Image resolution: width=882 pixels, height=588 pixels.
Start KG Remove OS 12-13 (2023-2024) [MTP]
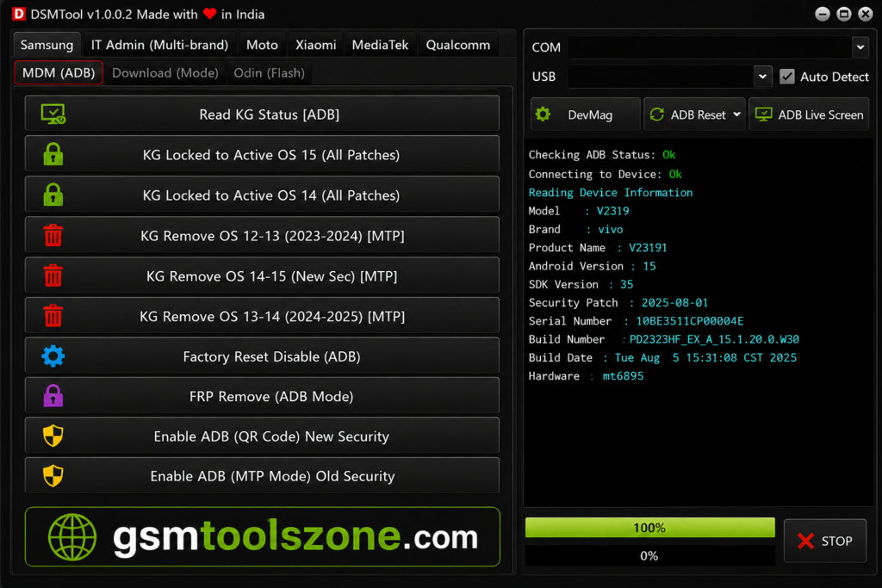pyautogui.click(x=262, y=235)
